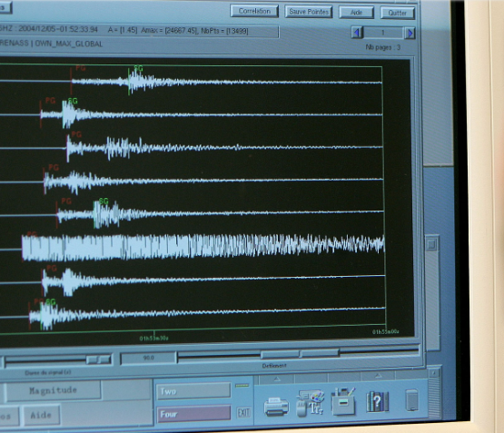The image size is (504, 433).
Task: Open the Application Manager icon
Action: coord(343,402)
